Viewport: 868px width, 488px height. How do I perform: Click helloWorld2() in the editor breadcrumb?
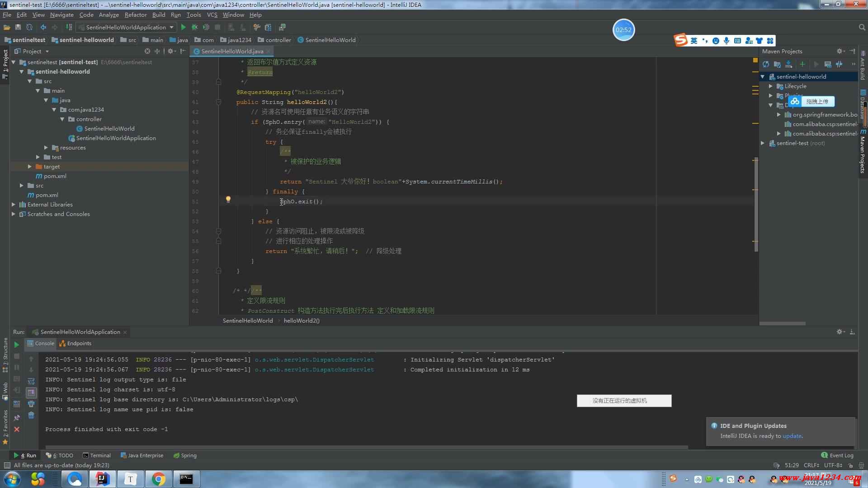[302, 321]
